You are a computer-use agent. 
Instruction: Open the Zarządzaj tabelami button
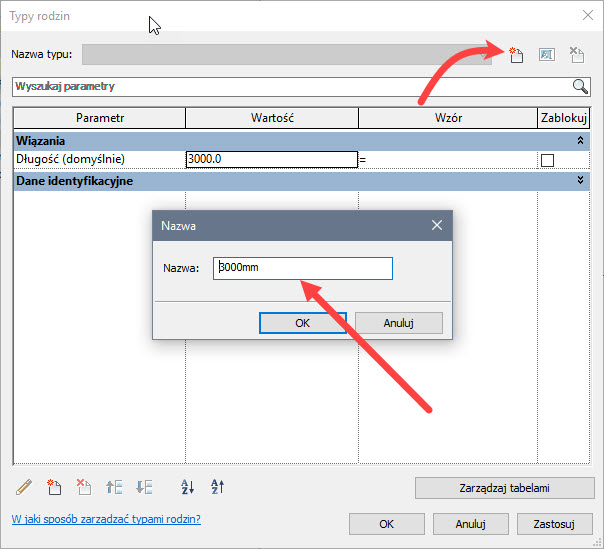pyautogui.click(x=497, y=488)
